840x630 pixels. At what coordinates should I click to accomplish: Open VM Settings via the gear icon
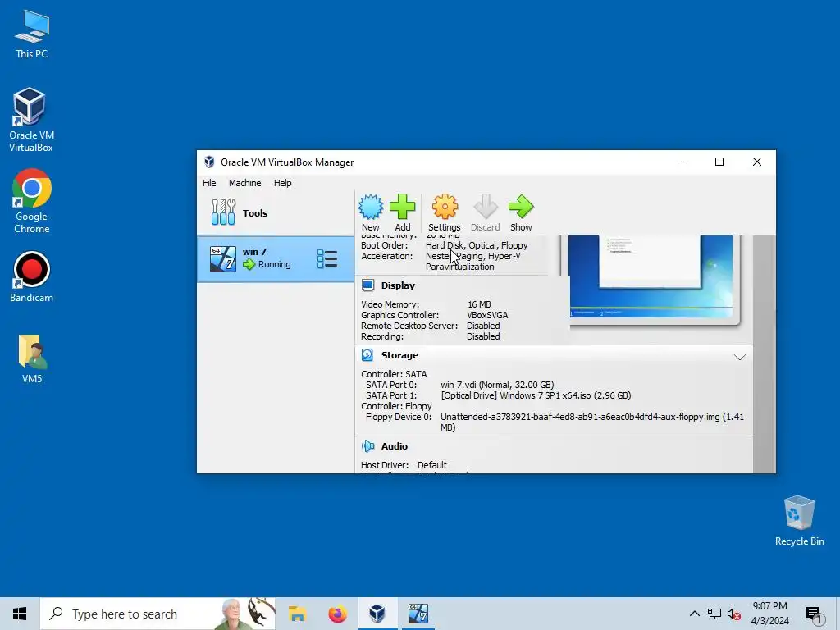coord(445,207)
